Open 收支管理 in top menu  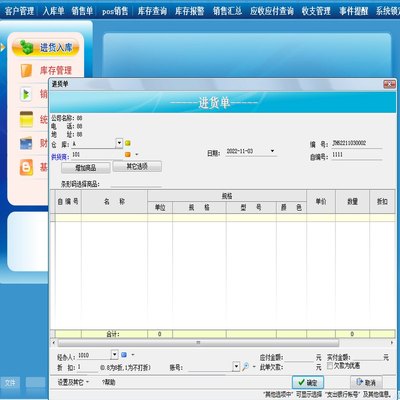(x=316, y=11)
